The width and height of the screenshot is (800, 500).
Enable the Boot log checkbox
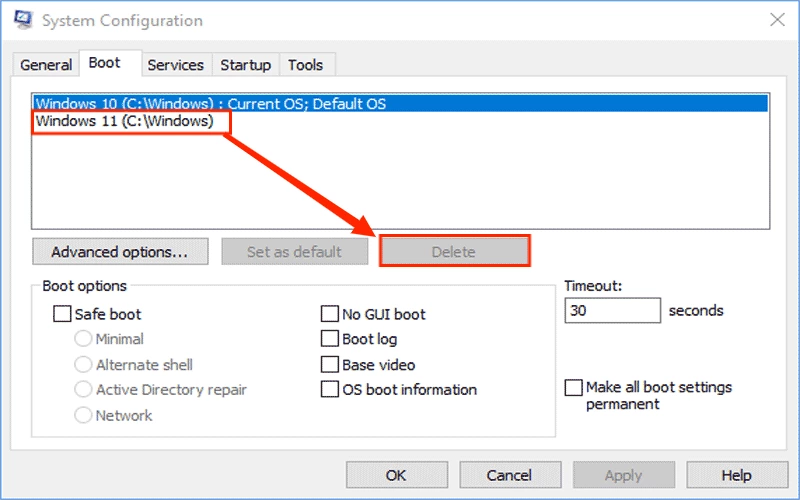(x=330, y=339)
